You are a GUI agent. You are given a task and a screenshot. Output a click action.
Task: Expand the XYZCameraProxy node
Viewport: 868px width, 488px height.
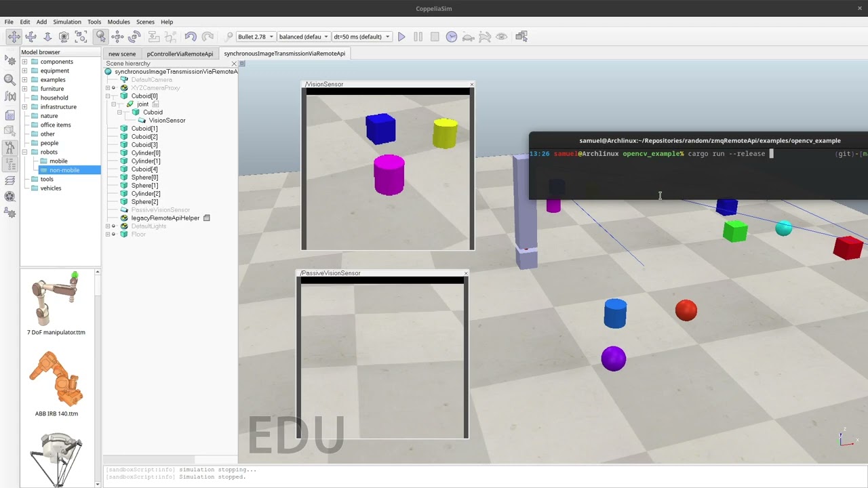coord(108,88)
